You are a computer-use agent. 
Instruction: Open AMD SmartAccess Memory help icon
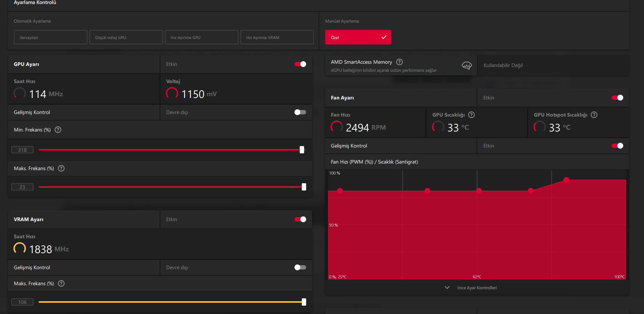(x=399, y=62)
